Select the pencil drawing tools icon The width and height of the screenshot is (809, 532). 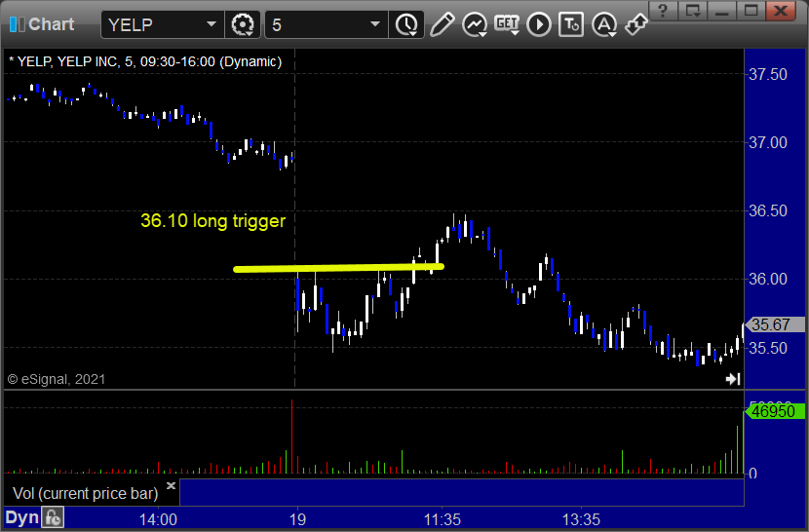pyautogui.click(x=442, y=24)
